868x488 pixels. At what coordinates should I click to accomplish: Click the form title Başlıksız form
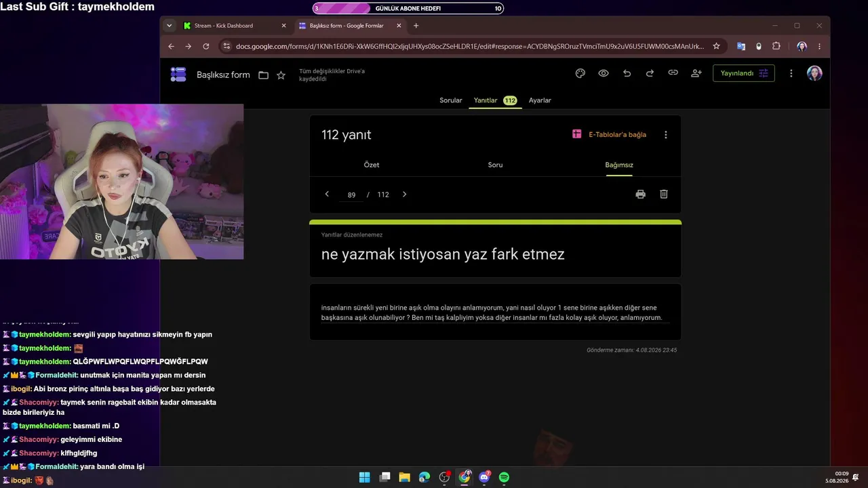point(223,75)
